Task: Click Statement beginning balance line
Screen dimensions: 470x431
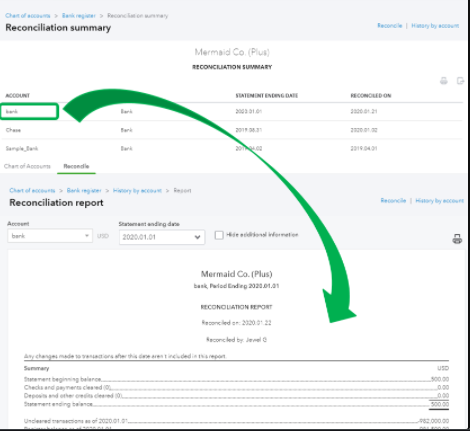Action: pyautogui.click(x=236, y=379)
